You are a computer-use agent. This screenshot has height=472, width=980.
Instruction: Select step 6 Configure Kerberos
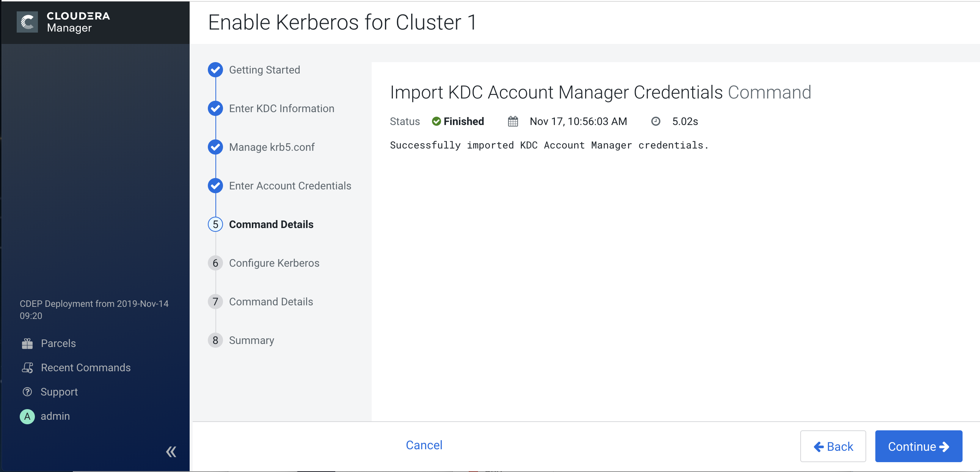point(273,263)
